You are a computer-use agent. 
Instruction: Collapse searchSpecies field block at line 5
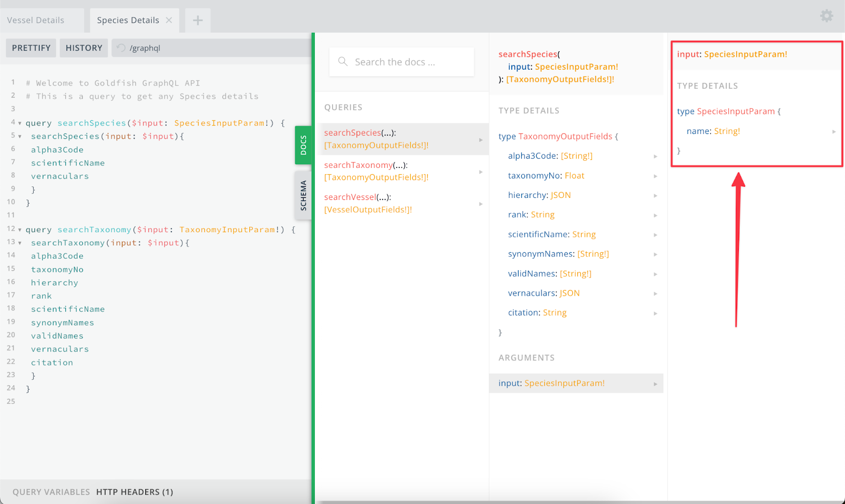tap(20, 136)
